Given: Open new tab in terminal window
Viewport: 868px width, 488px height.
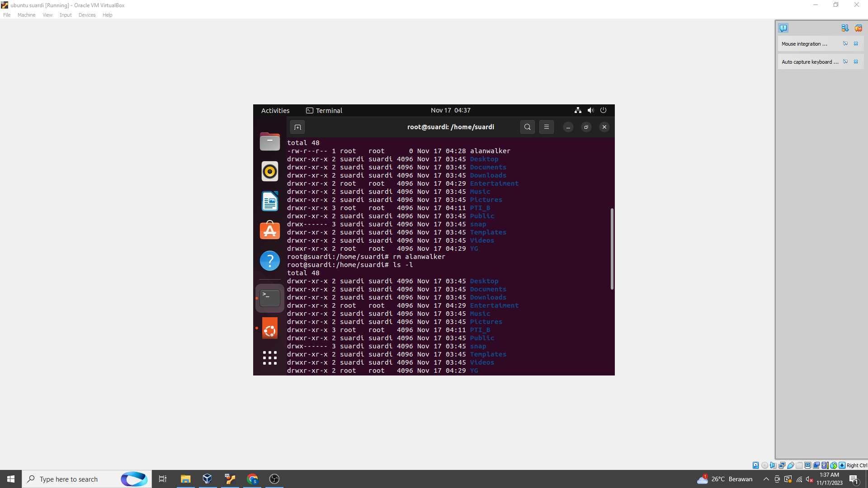Looking at the screenshot, I should (297, 127).
